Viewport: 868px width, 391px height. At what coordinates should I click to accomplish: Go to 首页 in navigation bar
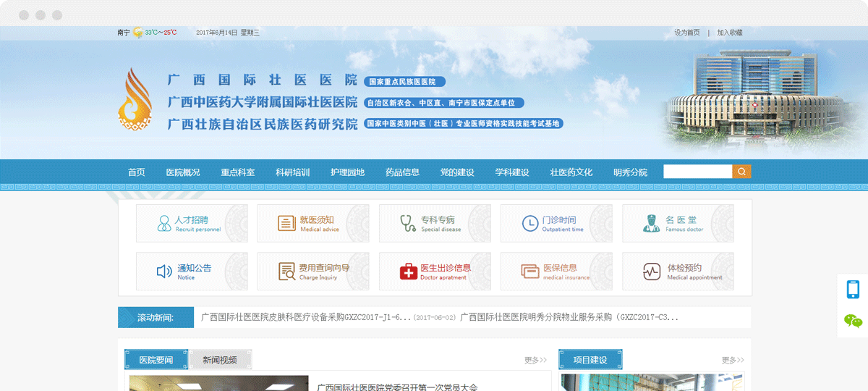pyautogui.click(x=137, y=172)
